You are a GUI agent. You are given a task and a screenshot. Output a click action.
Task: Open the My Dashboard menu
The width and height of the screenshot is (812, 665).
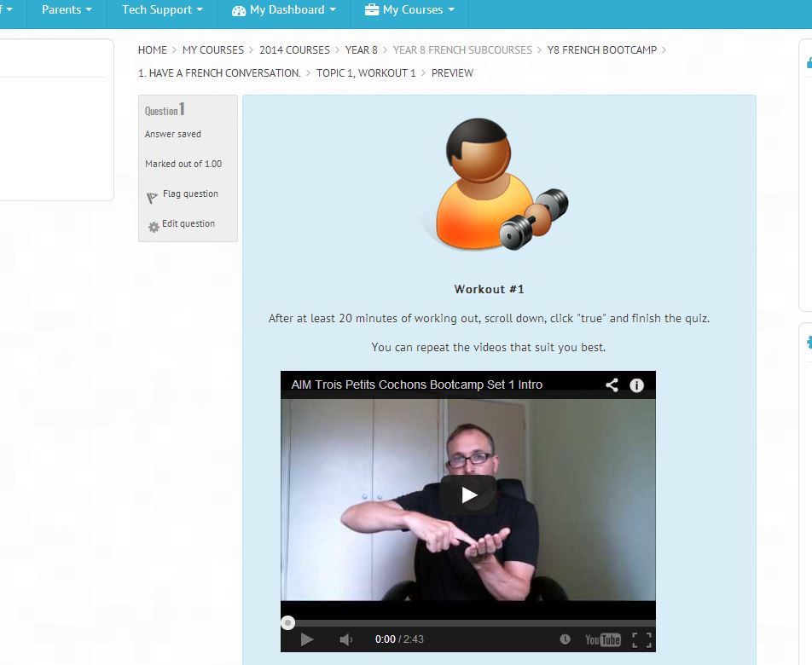(x=284, y=10)
